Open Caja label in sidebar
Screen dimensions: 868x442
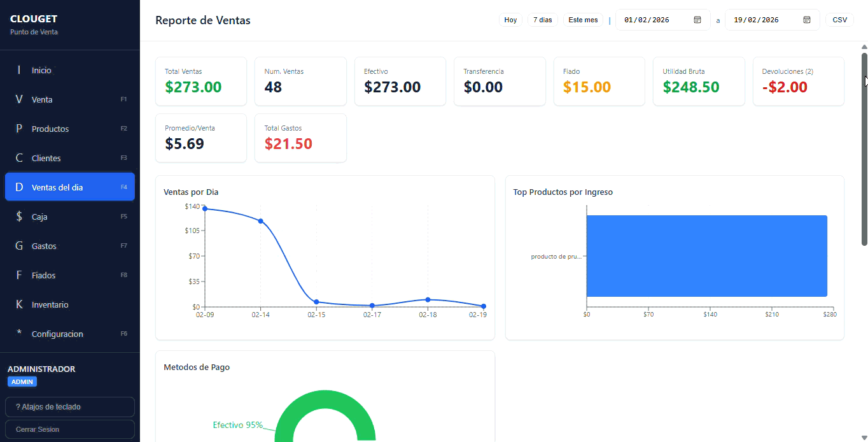point(39,217)
